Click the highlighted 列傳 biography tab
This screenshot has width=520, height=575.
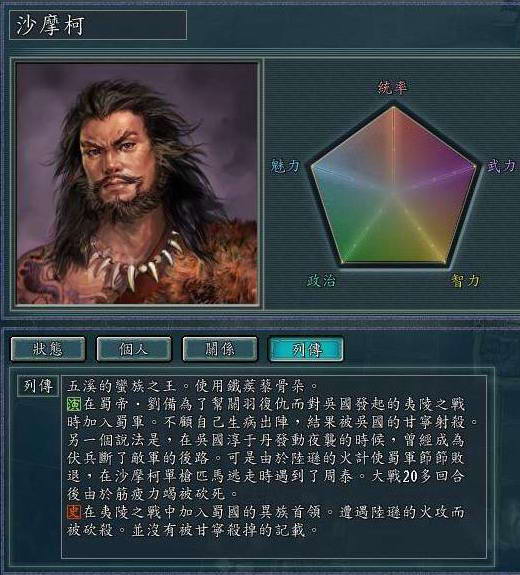[x=306, y=349]
